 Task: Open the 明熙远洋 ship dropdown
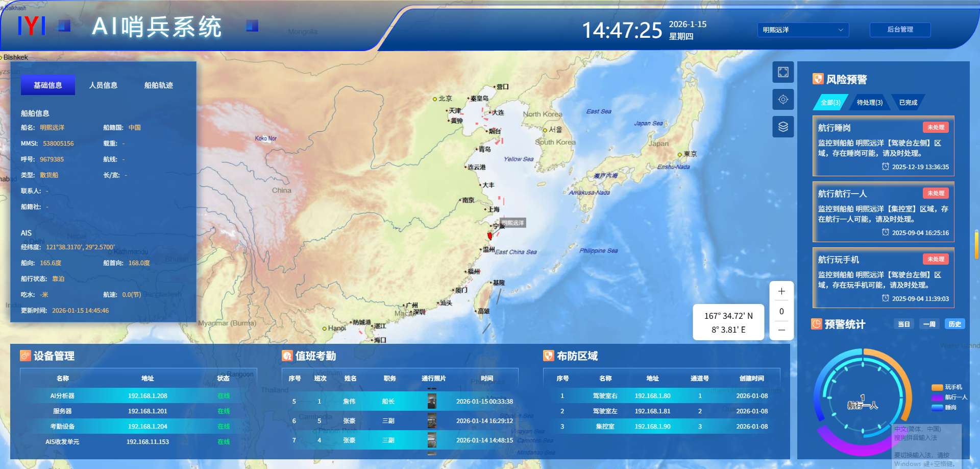click(x=803, y=30)
